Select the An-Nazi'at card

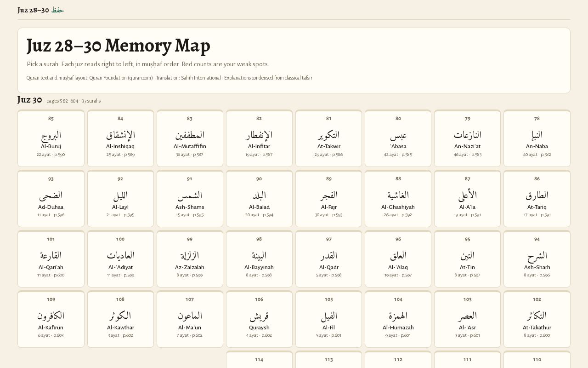coord(467,138)
